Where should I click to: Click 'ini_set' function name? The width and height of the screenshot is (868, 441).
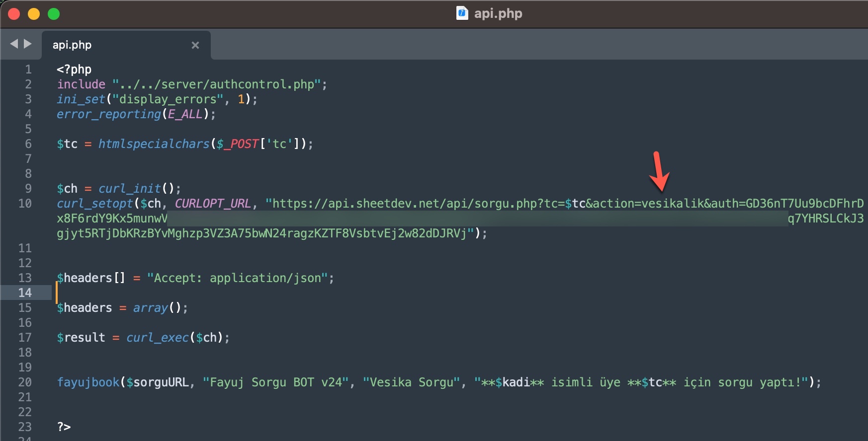81,99
